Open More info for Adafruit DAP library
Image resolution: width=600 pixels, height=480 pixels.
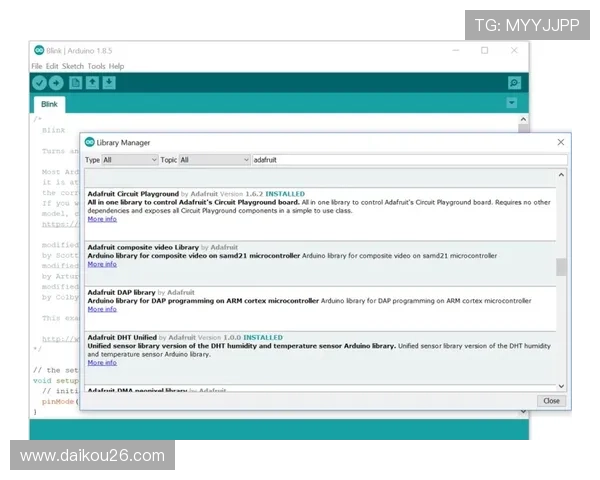click(102, 309)
